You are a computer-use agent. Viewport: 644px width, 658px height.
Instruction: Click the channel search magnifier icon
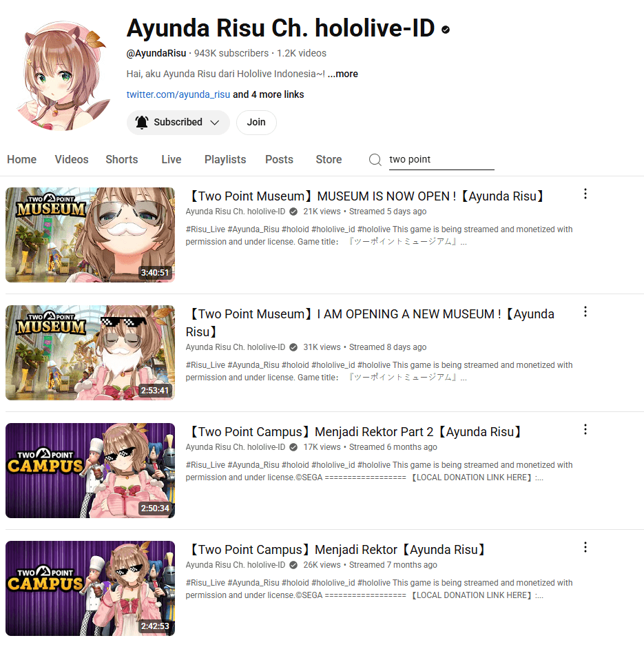tap(375, 159)
